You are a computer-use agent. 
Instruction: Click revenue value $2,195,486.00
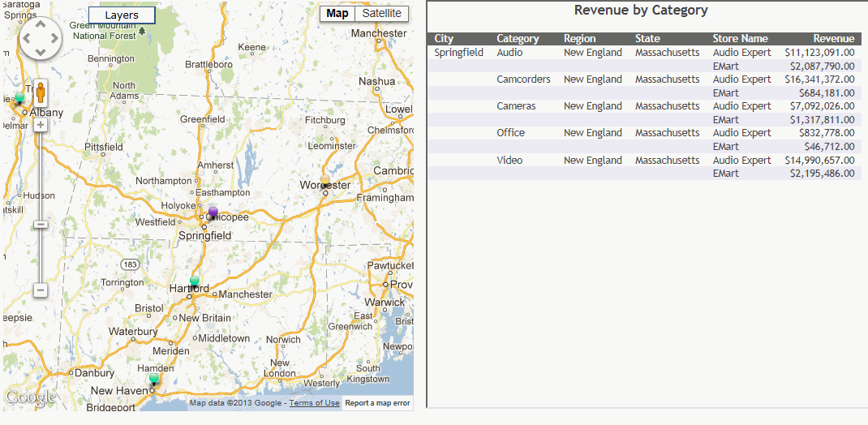point(823,174)
